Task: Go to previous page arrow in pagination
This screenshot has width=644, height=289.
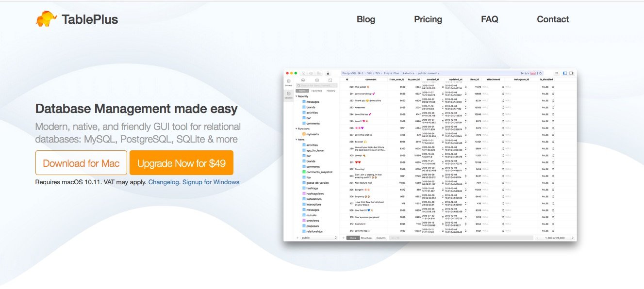Action: click(538, 238)
